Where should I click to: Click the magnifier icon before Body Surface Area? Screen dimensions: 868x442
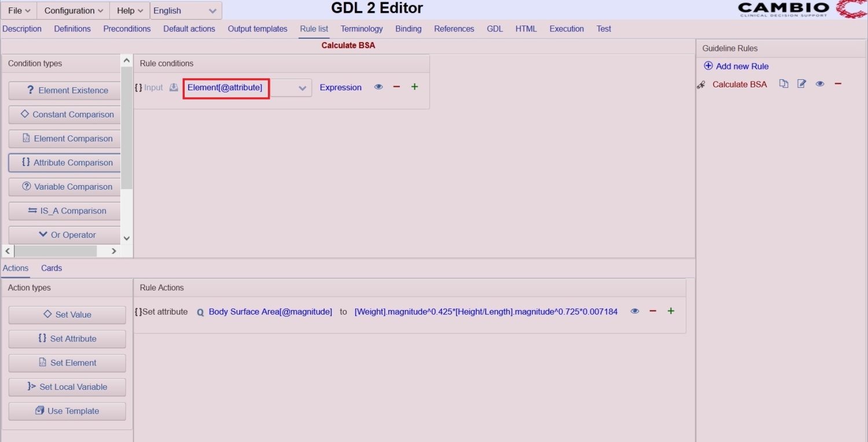[x=200, y=312]
